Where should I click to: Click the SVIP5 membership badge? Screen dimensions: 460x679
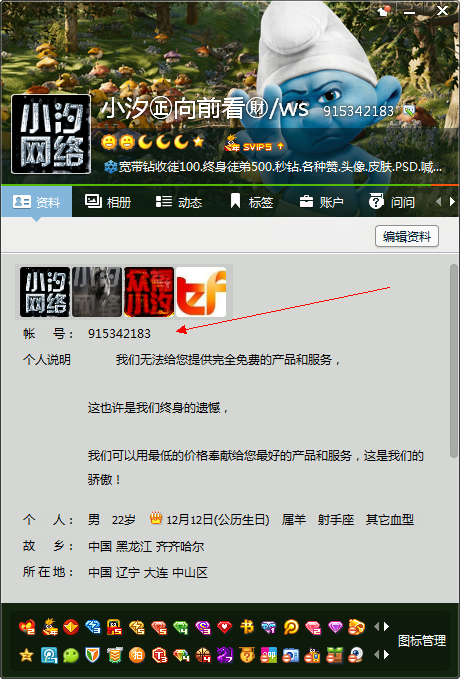tap(249, 145)
